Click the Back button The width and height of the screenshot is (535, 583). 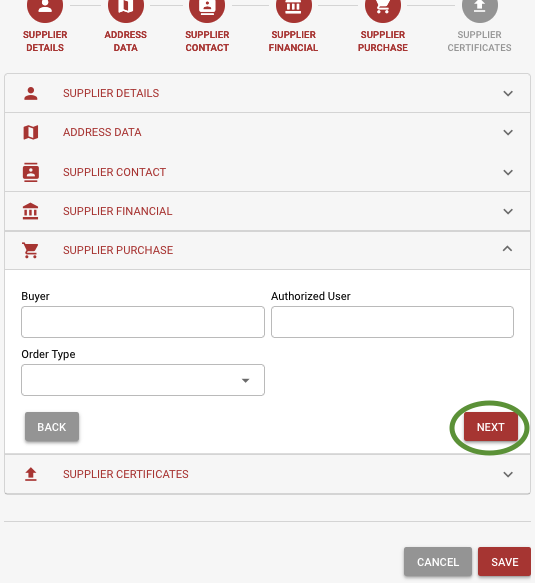(x=52, y=427)
